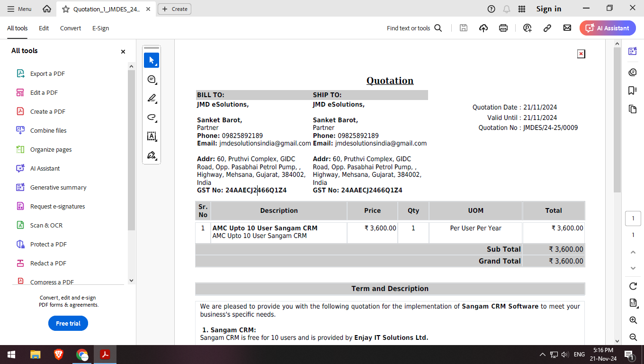
Task: Open Combine files tool
Action: 48,130
